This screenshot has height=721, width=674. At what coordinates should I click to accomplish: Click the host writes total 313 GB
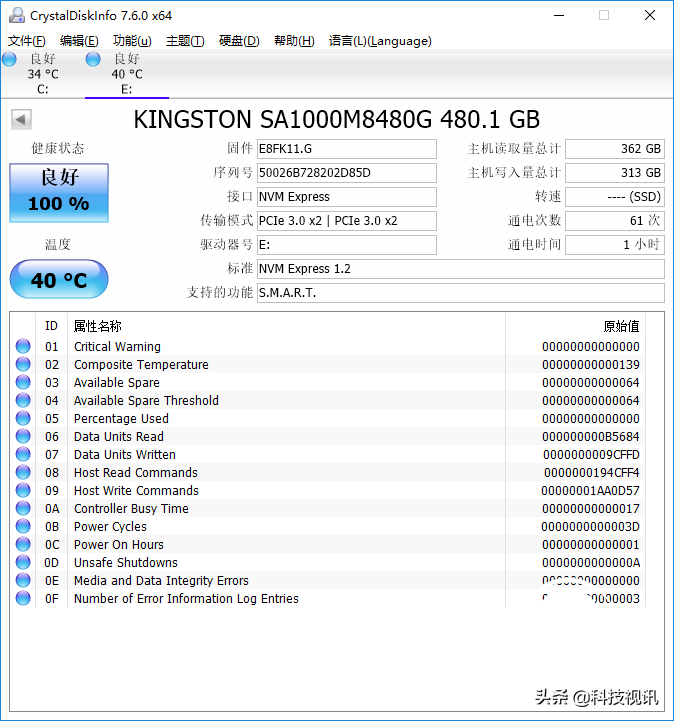(615, 173)
